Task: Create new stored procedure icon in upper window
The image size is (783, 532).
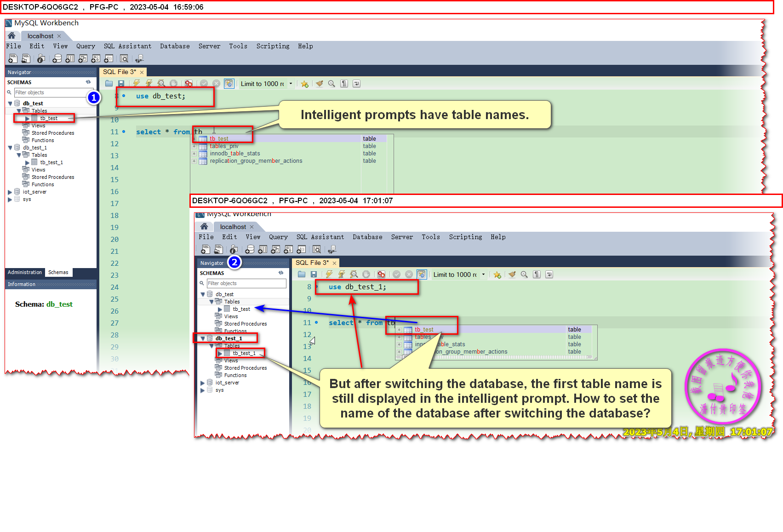Action: [x=96, y=58]
